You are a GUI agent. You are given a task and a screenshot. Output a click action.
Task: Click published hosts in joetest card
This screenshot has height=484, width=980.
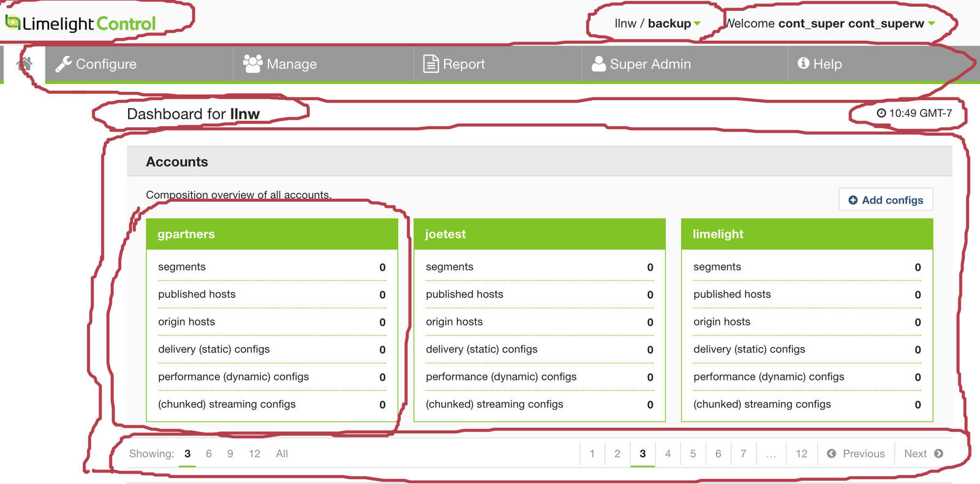[x=540, y=294]
